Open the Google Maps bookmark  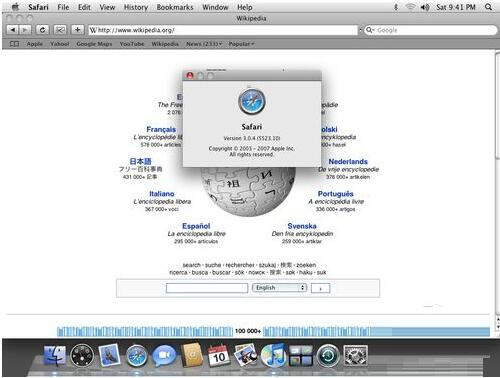click(x=94, y=44)
